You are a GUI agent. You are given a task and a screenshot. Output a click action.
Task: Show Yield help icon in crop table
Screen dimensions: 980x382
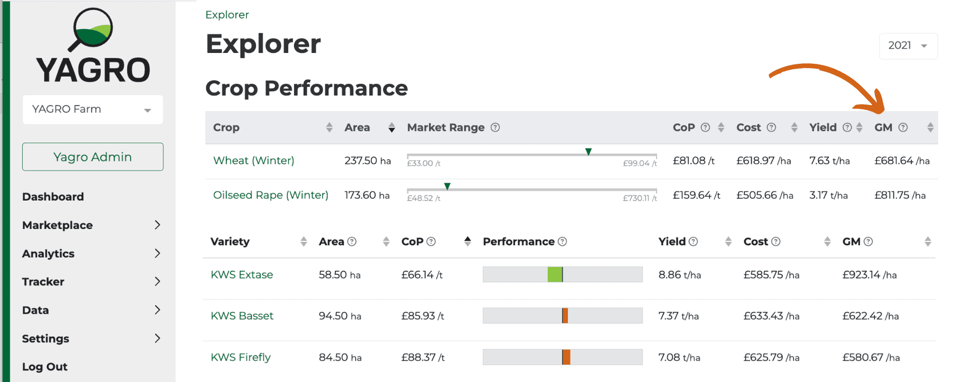click(x=847, y=128)
